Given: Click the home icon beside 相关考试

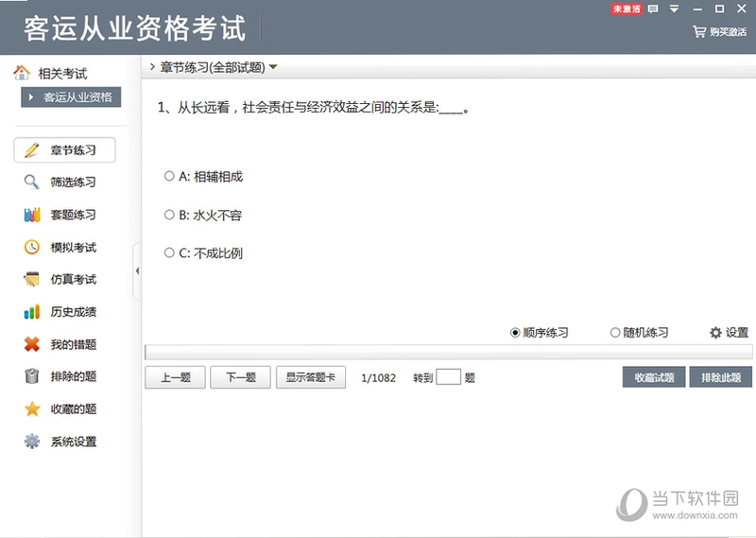Looking at the screenshot, I should coord(22,73).
